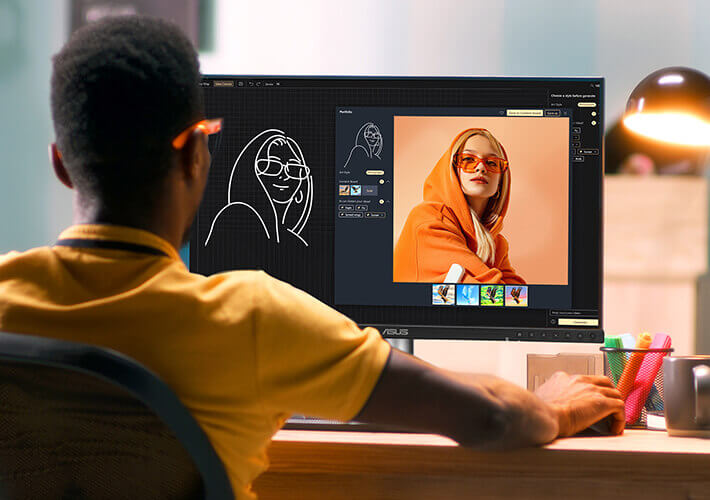Viewport: 710px width, 500px height.
Task: Open the Art Style dropdown in the Portfolio panel
Action: pos(374,172)
